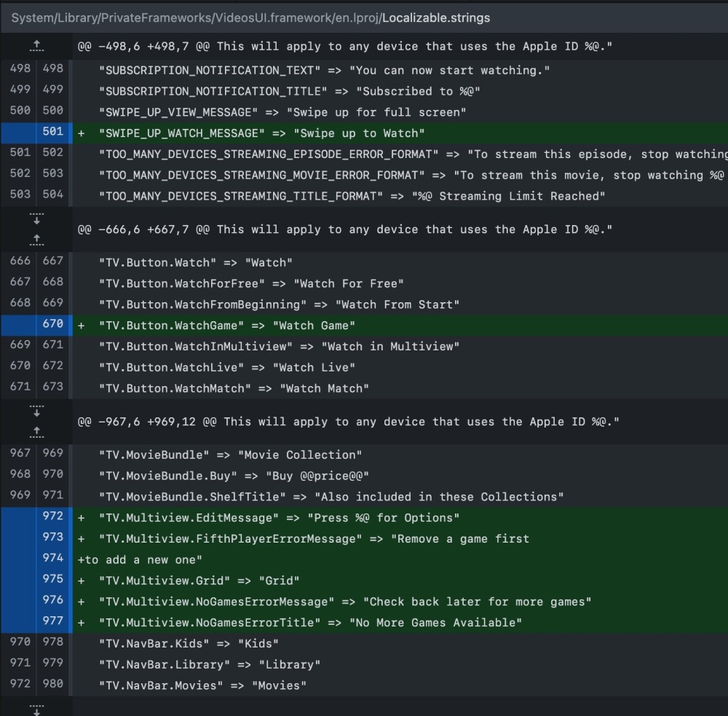Click the TV.Multiview.Grid added line
728x716 pixels.
tap(199, 581)
